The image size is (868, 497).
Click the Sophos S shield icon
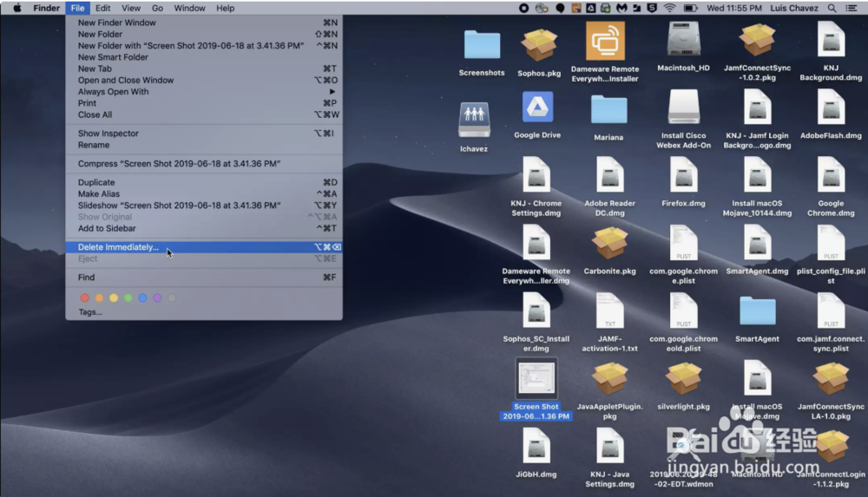pos(652,8)
